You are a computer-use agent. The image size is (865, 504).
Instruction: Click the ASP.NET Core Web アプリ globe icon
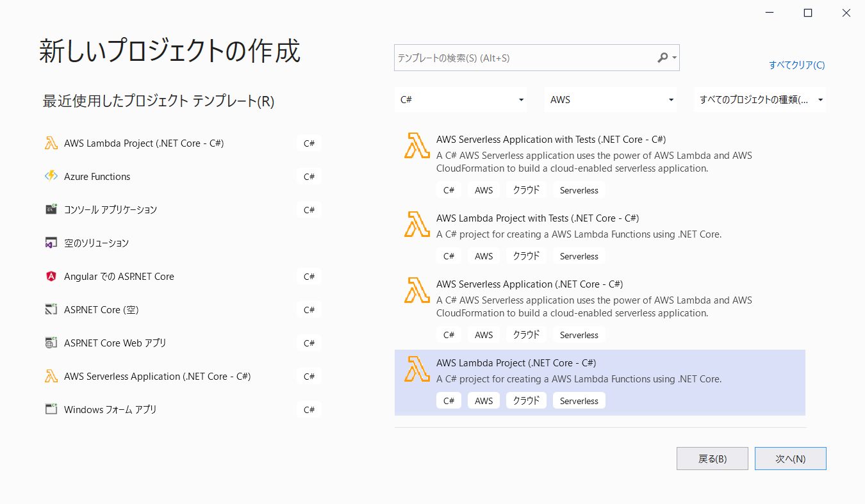[51, 343]
